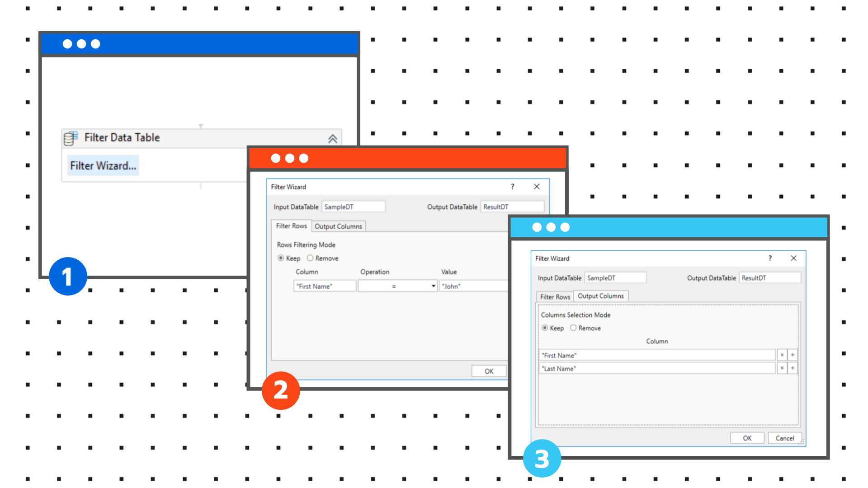Select the close button on Filter Wizard dialog 2
The image size is (868, 488).
coord(537,187)
